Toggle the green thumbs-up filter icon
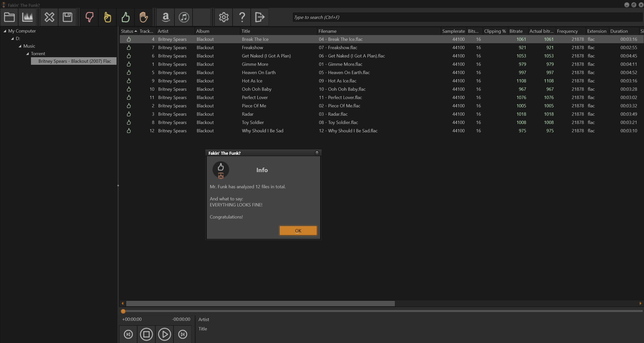The image size is (644, 343). click(126, 17)
